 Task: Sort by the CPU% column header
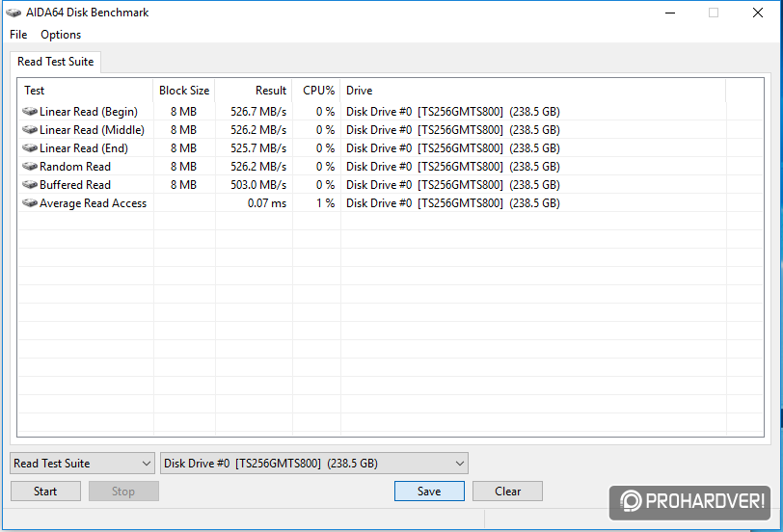316,91
